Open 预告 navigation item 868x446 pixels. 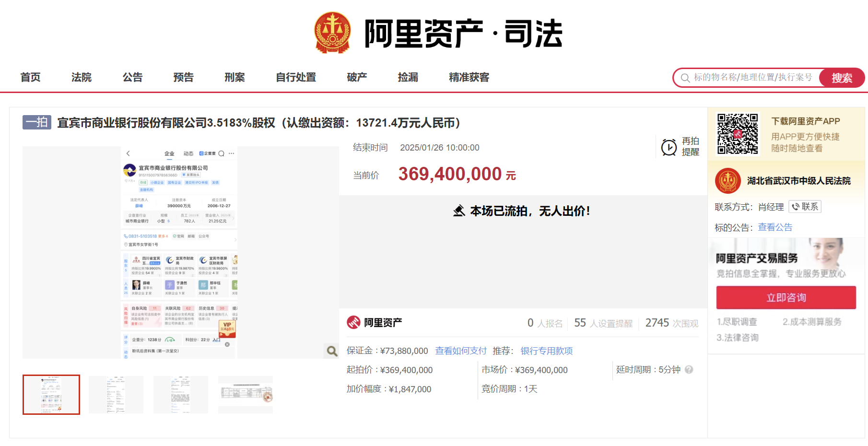183,77
